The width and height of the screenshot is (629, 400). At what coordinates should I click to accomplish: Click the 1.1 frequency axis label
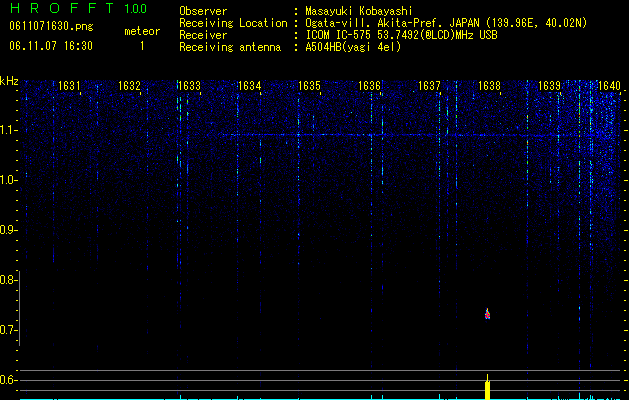tap(8, 130)
